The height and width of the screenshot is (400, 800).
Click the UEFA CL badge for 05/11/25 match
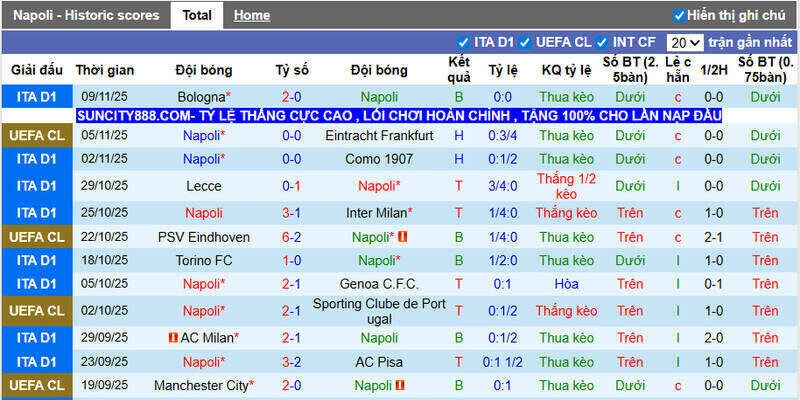pos(37,135)
